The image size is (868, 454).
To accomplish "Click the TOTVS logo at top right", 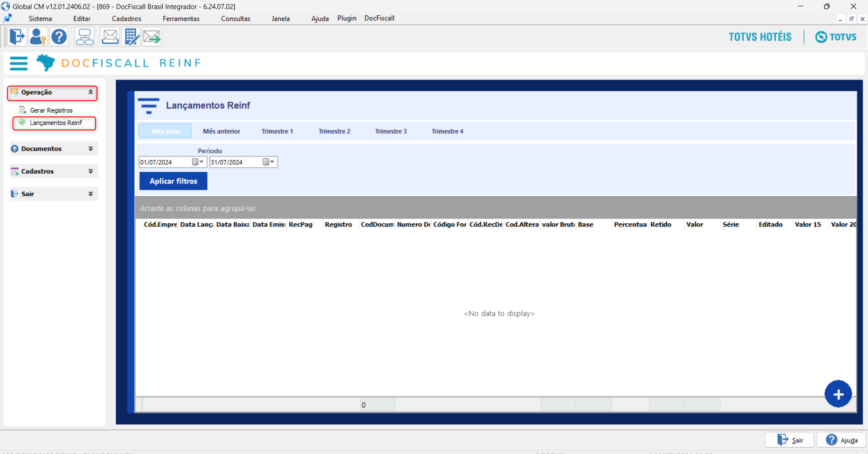I will 836,37.
